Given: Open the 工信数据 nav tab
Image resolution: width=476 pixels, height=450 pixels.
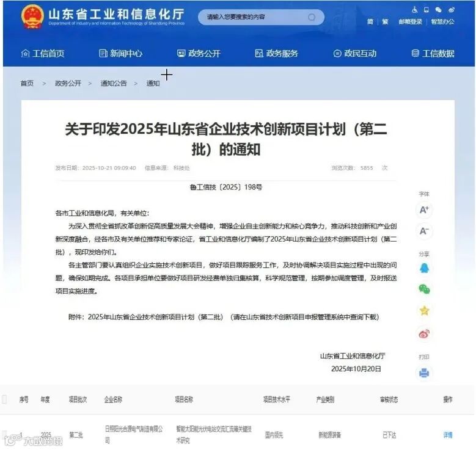Looking at the screenshot, I should point(433,53).
